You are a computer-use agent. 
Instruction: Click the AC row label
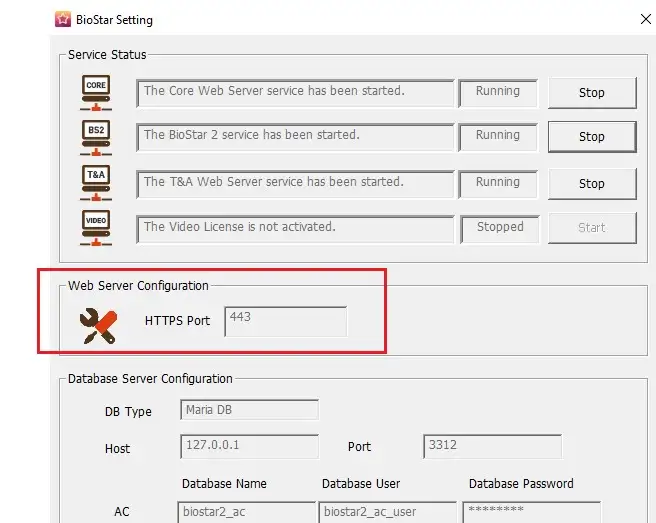[122, 512]
